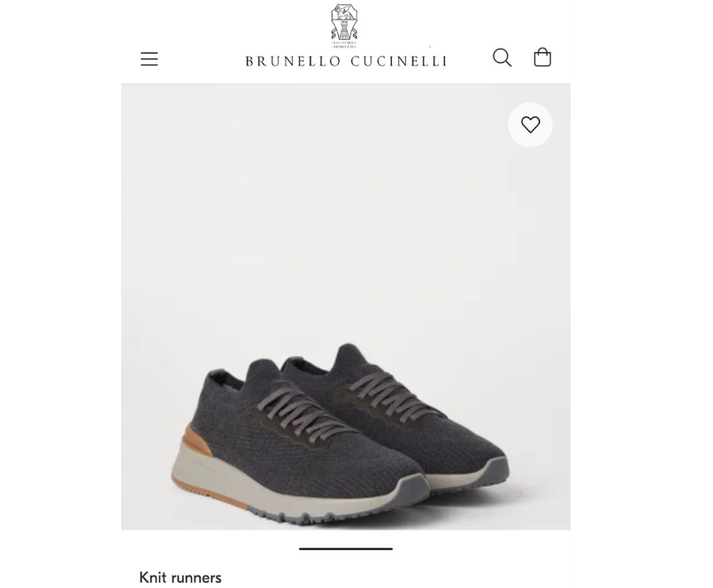
Task: Go home via Brunello Cucinelli wordmark
Action: click(346, 61)
